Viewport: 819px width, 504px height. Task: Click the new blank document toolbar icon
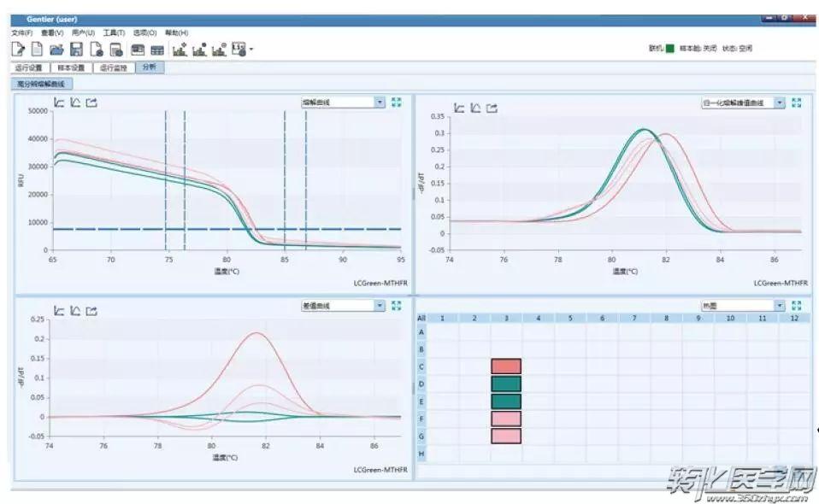pyautogui.click(x=37, y=50)
